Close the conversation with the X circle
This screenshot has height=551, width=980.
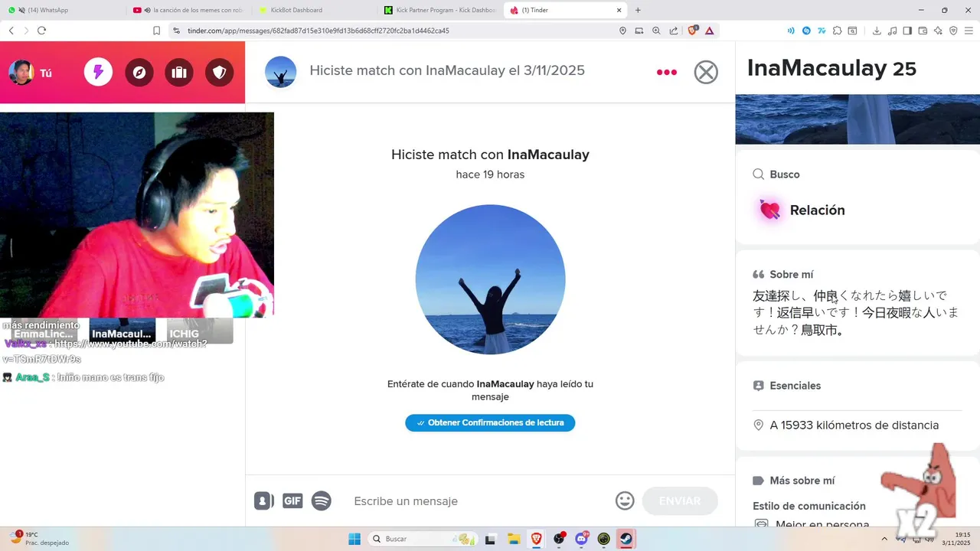706,72
